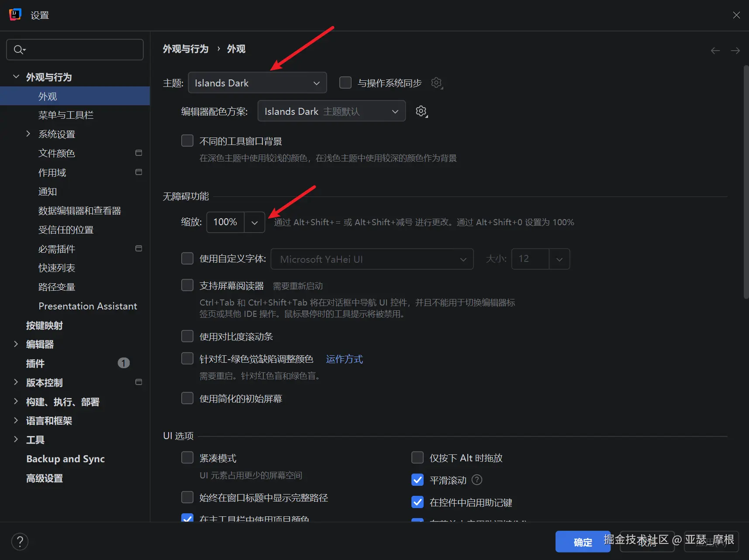
Task: Expand the 工具 tree node
Action: point(16,439)
